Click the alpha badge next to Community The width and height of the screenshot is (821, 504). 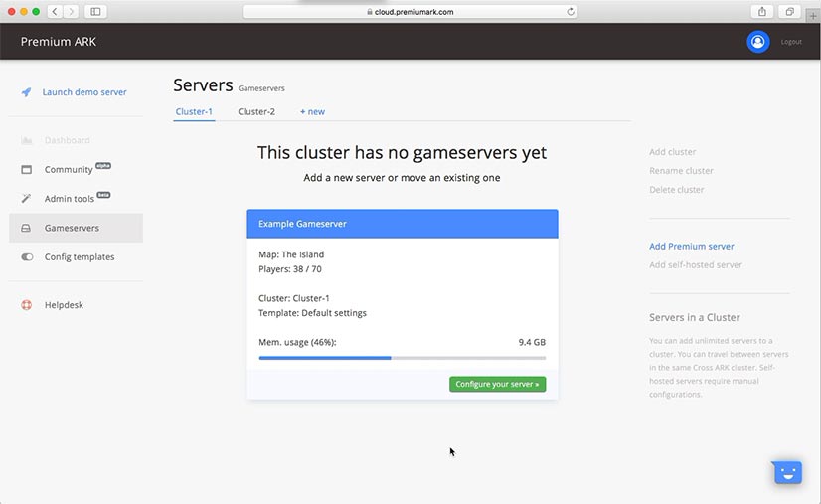point(103,166)
